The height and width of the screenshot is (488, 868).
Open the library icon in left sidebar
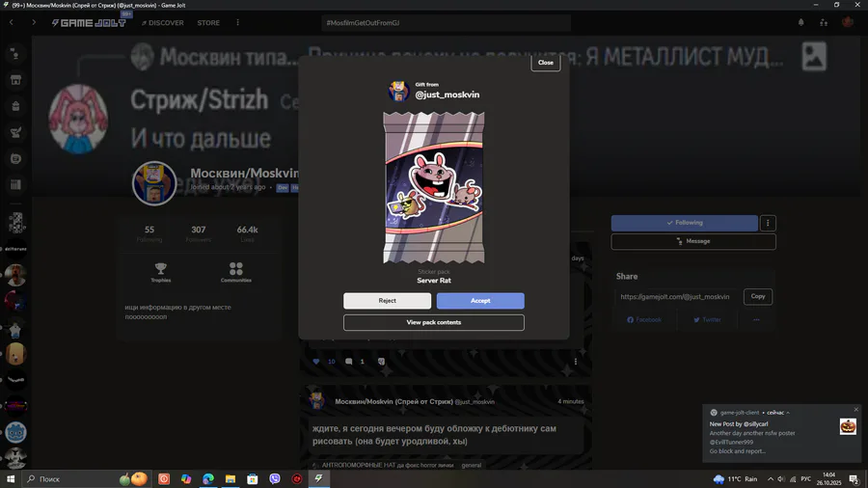coord(15,159)
